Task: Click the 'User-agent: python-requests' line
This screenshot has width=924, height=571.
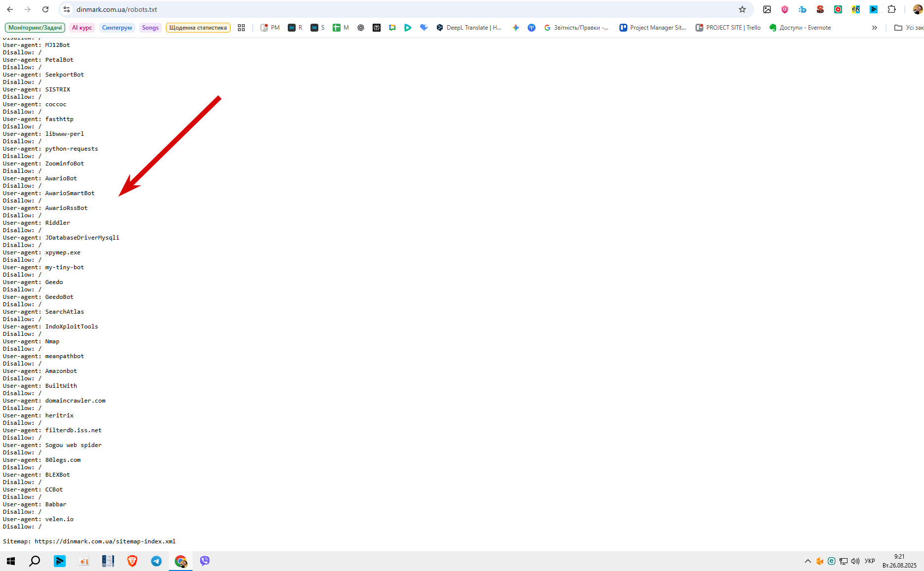Action: [x=50, y=149]
